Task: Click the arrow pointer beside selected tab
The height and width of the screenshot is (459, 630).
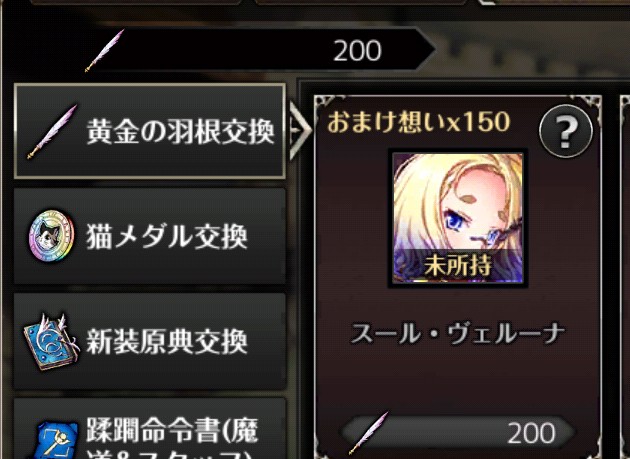Action: click(300, 131)
